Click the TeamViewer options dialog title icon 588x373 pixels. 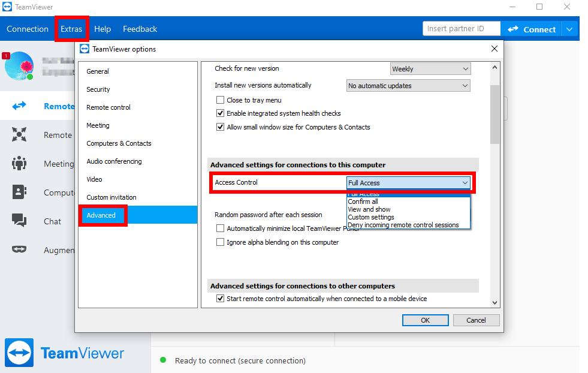85,49
